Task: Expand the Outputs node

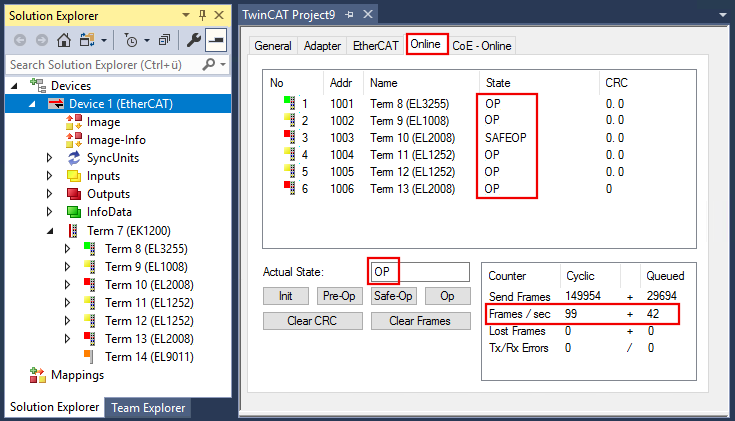Action: coord(49,194)
